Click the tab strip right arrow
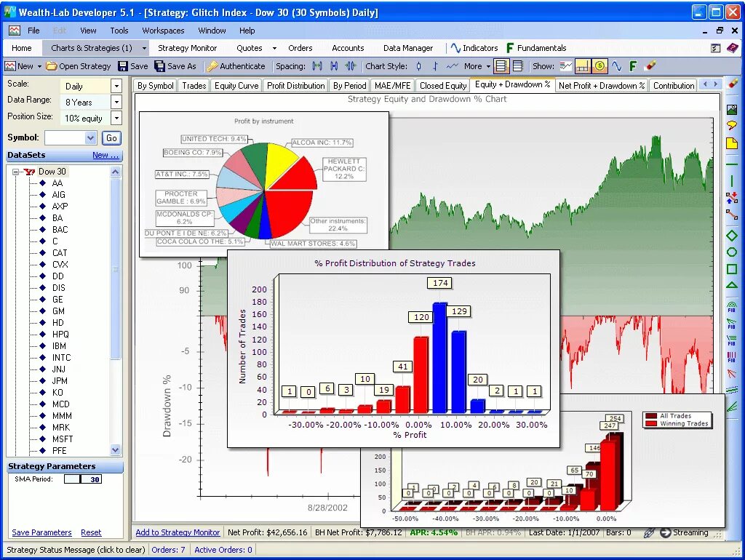 (x=716, y=84)
